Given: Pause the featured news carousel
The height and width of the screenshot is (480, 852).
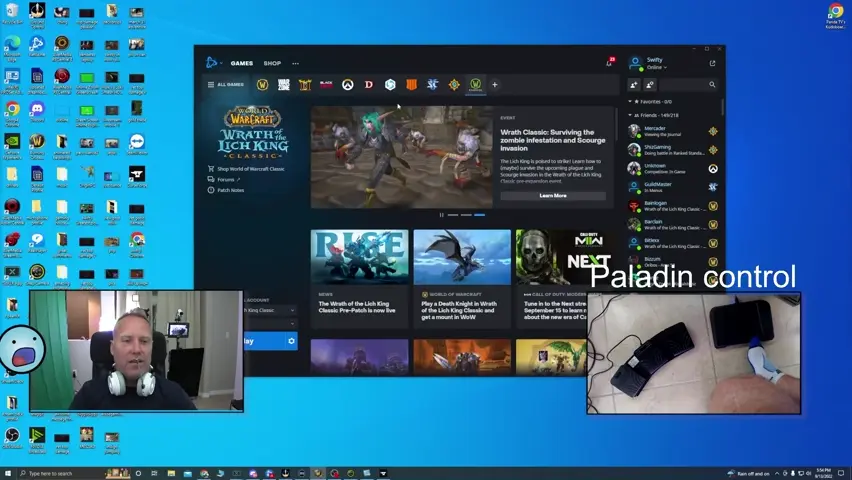Looking at the screenshot, I should coord(441,215).
